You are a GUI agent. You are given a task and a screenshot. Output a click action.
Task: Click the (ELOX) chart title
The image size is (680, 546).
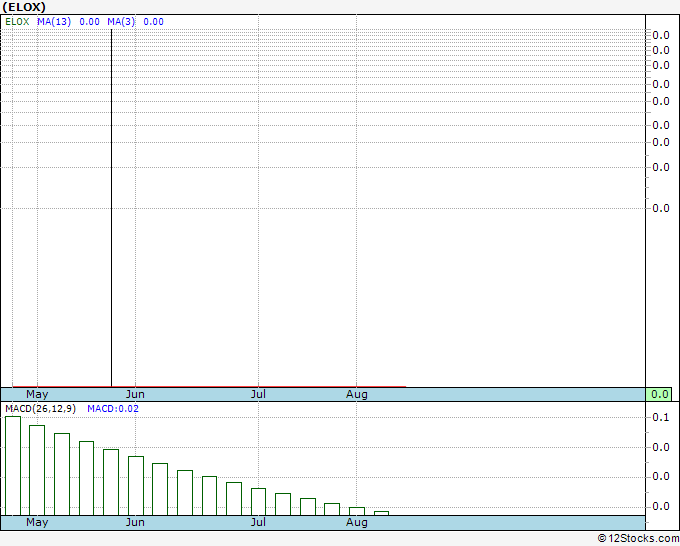point(25,7)
